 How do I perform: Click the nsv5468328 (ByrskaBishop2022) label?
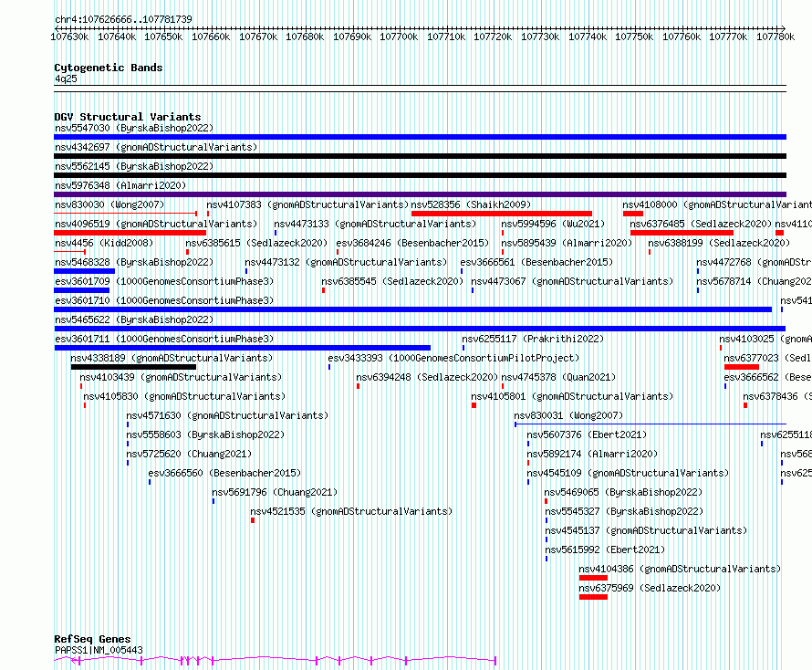coord(133,262)
